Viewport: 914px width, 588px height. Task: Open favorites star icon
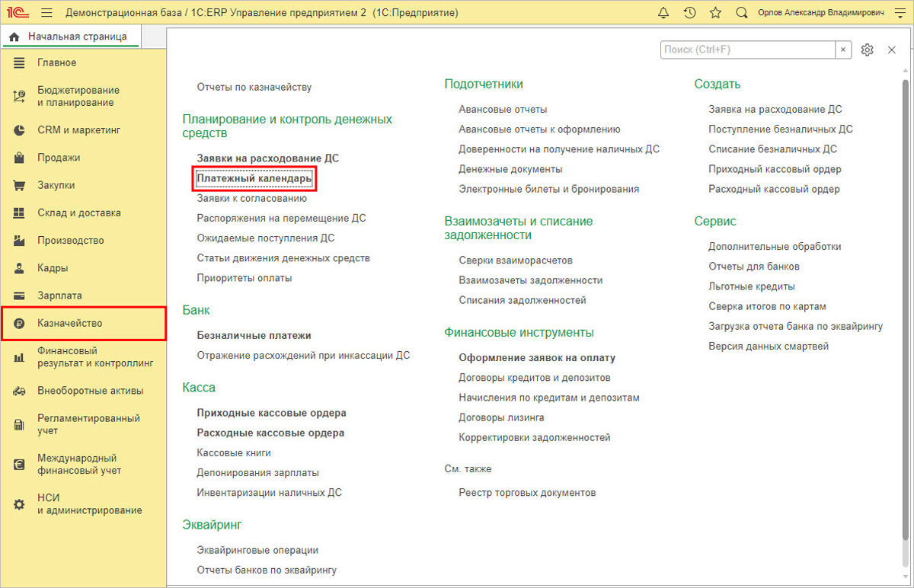715,13
